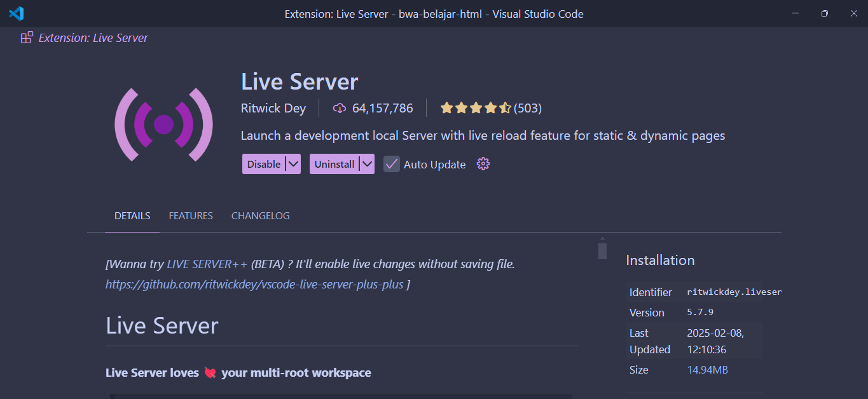The height and width of the screenshot is (399, 868).
Task: Click the identifier value ritwickdey.liveser
Action: [x=734, y=292]
